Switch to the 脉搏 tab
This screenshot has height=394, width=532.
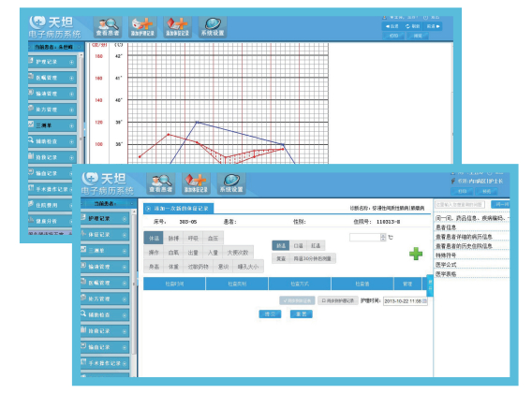coord(173,238)
